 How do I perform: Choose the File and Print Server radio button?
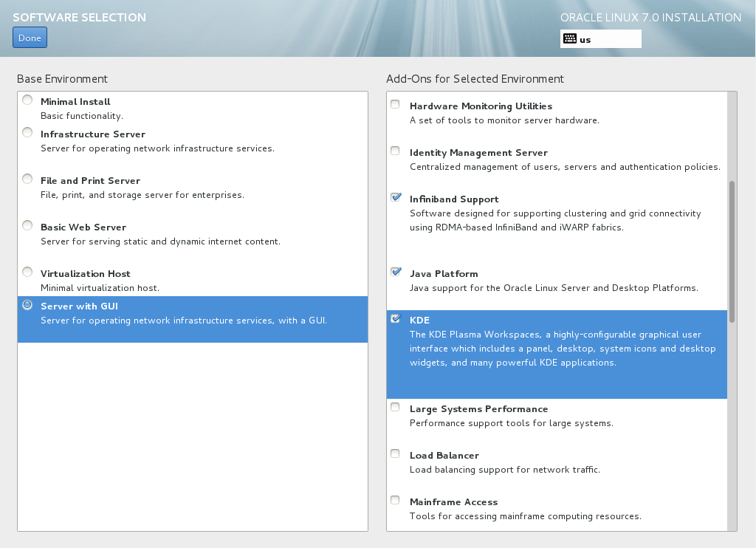pyautogui.click(x=27, y=179)
